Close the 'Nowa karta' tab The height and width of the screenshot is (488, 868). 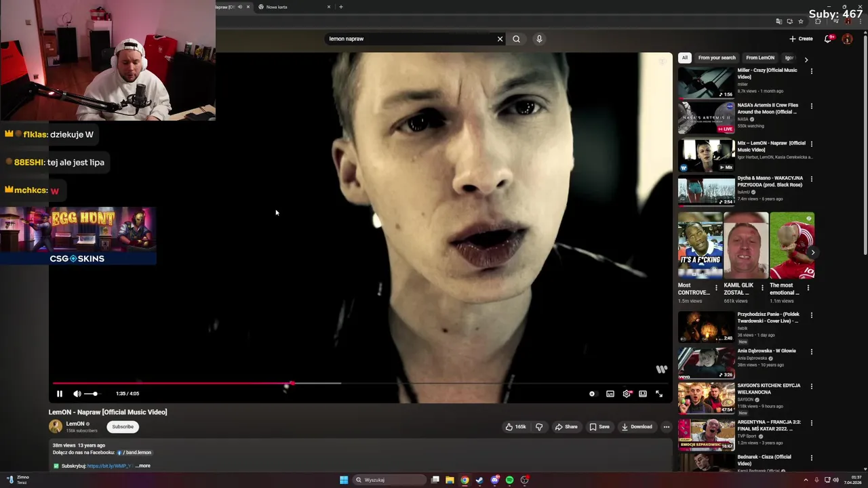click(x=329, y=7)
